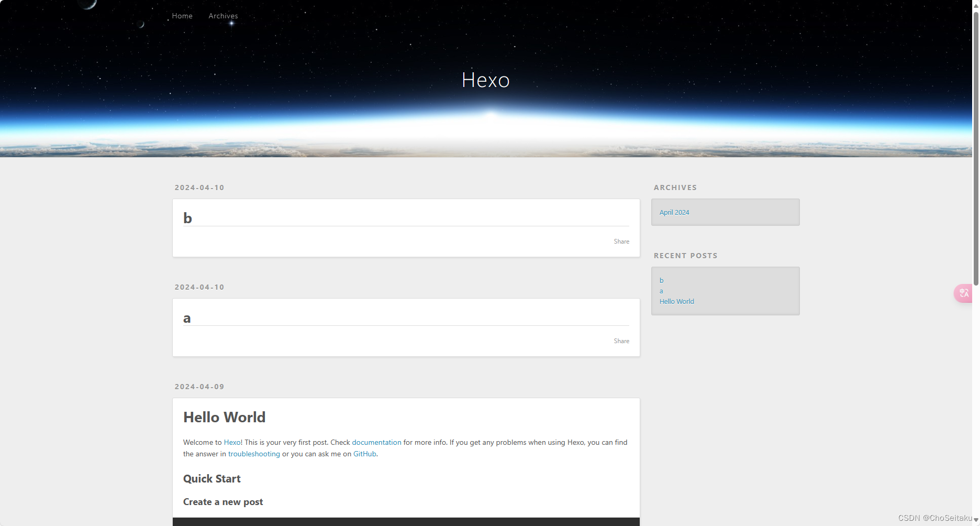Open the Archives navigation link
This screenshot has width=980, height=526.
[223, 16]
